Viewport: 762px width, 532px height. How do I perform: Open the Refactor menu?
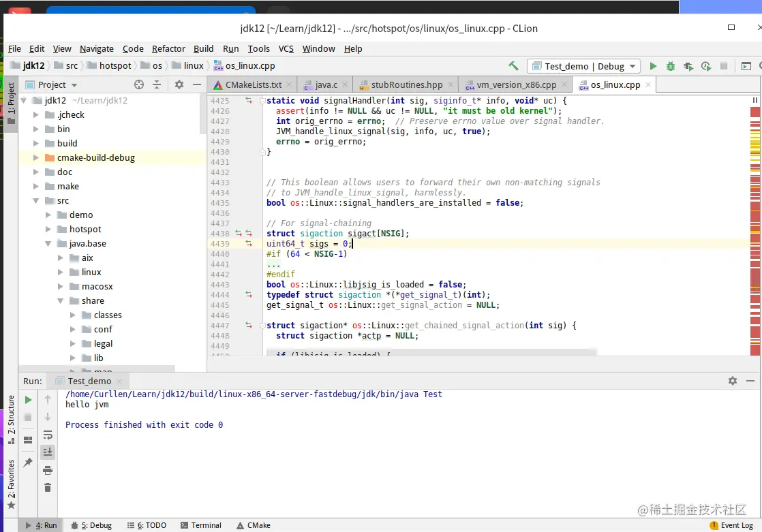tap(168, 48)
